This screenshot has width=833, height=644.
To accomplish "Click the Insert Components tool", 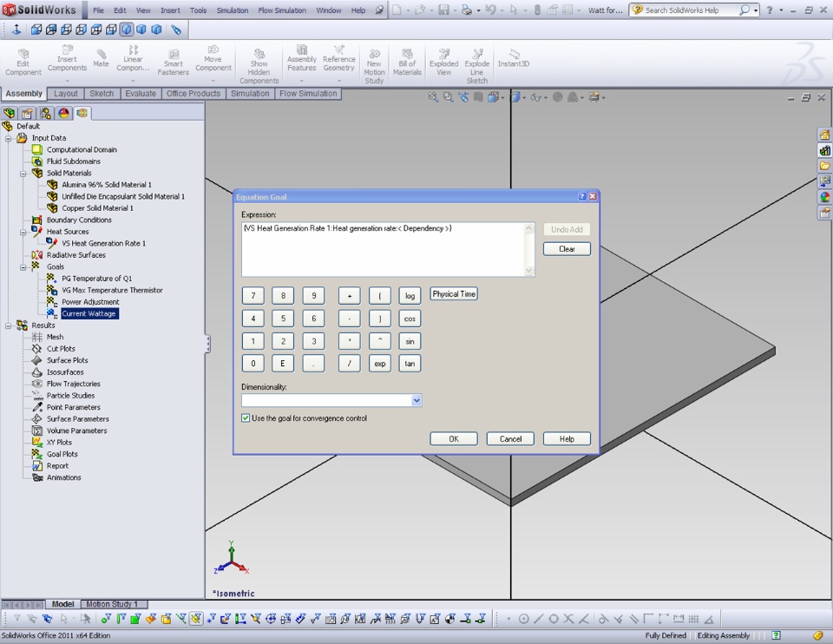I will [x=67, y=58].
